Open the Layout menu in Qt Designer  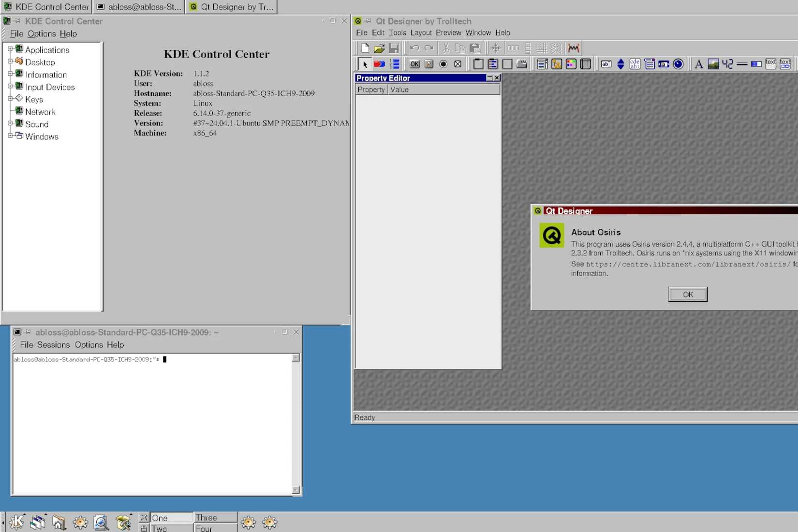[x=421, y=32]
